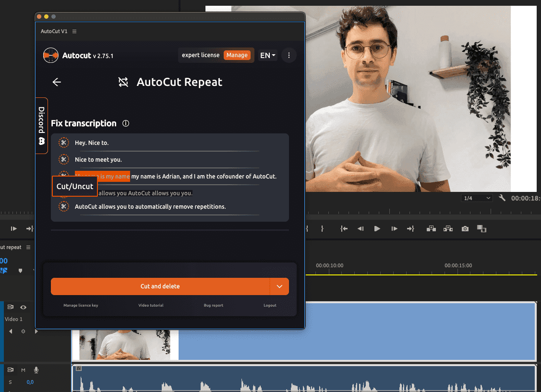This screenshot has width=541, height=392.
Task: Expand the Cut and delete options chevron
Action: tap(279, 286)
